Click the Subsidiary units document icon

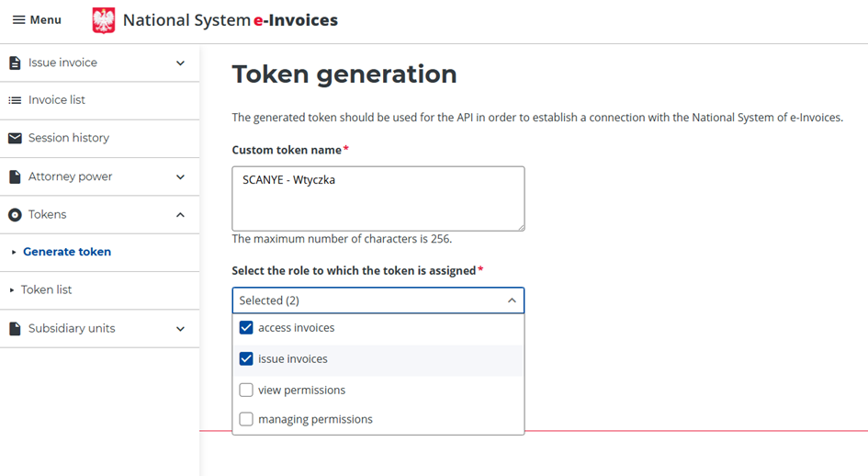[15, 329]
